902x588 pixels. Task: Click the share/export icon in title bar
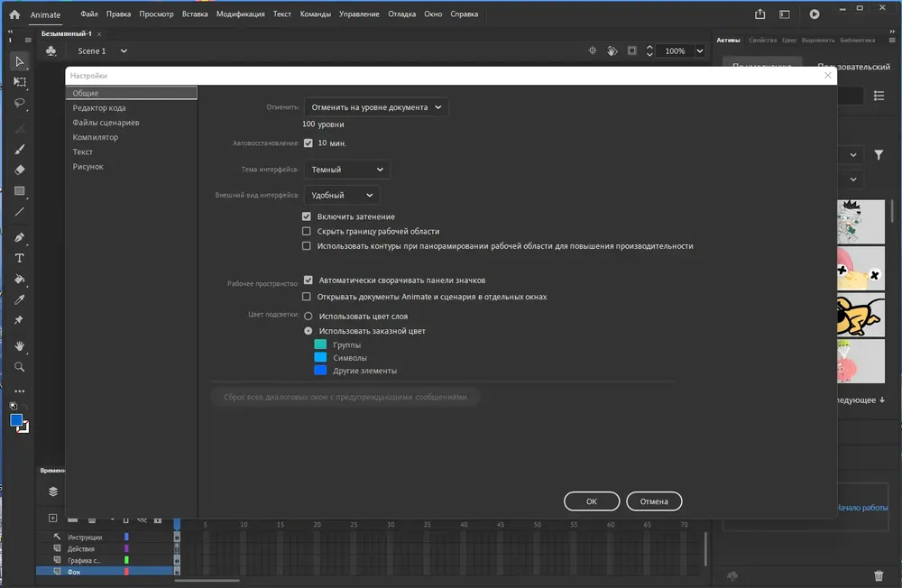click(x=759, y=14)
